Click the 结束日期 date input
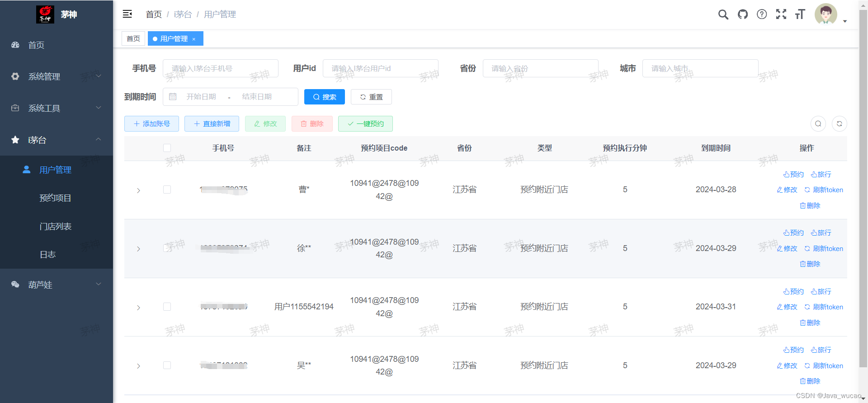Image resolution: width=868 pixels, height=403 pixels. (x=257, y=97)
